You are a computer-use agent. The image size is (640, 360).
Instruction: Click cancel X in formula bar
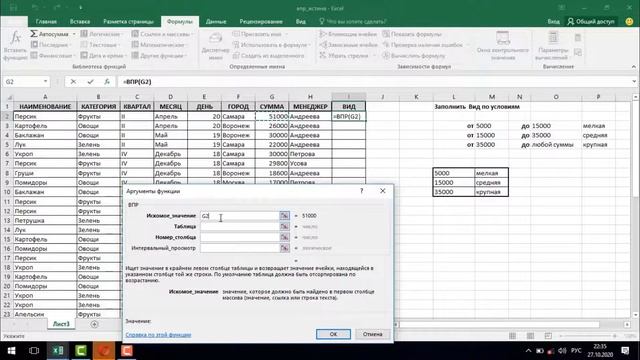[73, 82]
